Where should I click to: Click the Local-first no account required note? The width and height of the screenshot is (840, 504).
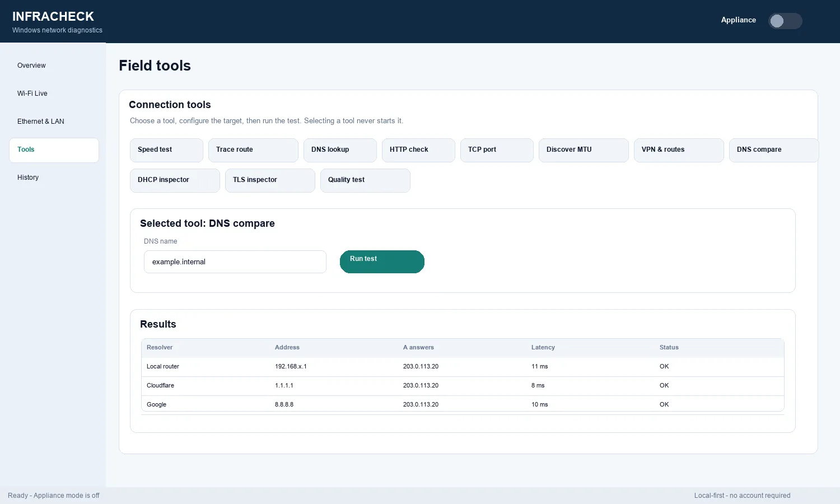(x=742, y=496)
